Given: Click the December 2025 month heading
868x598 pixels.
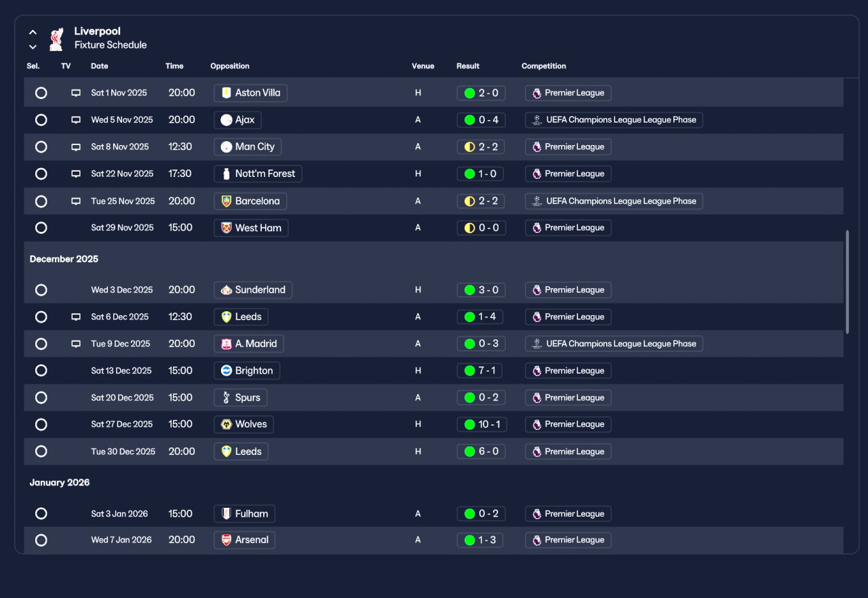Looking at the screenshot, I should coord(64,259).
